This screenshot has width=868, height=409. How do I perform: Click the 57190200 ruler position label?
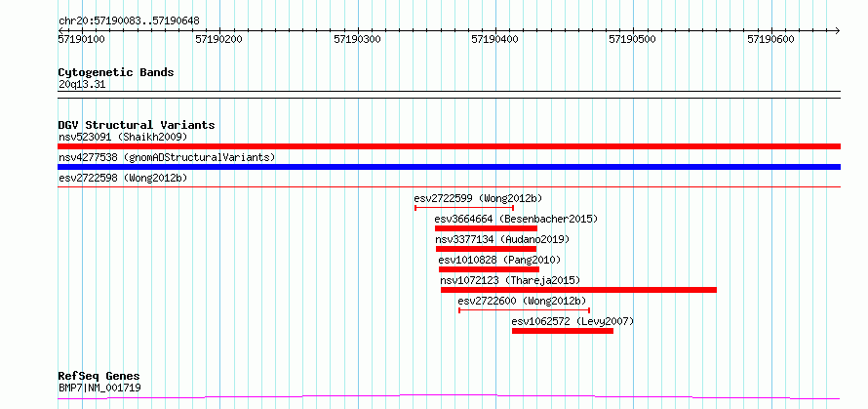pos(219,39)
